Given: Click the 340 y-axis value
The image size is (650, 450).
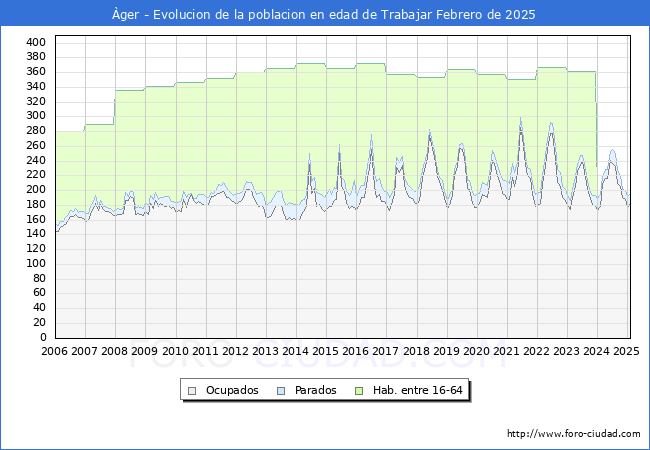Looking at the screenshot, I should point(36,87).
